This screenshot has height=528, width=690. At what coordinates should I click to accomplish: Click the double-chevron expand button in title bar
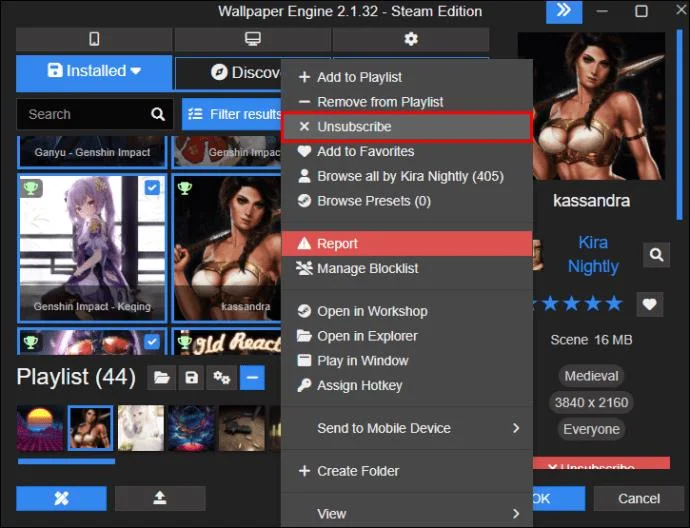click(564, 11)
